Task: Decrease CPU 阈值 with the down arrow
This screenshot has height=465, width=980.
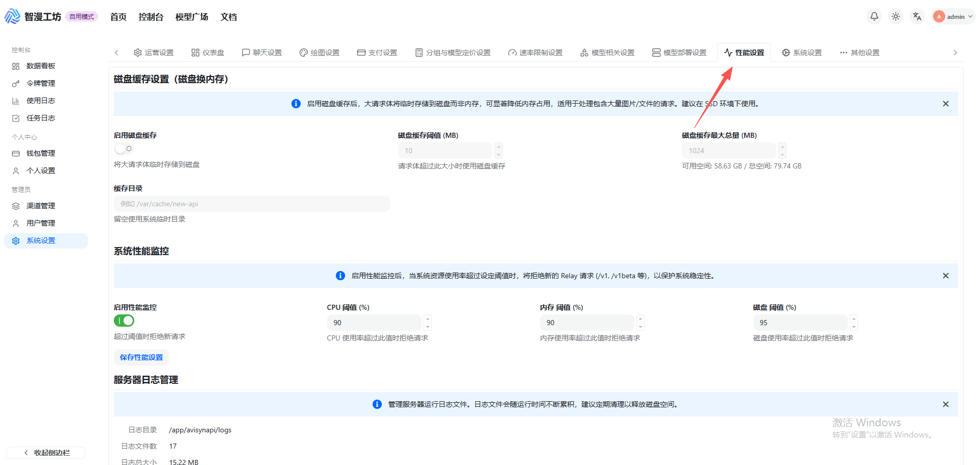Action: tap(428, 326)
